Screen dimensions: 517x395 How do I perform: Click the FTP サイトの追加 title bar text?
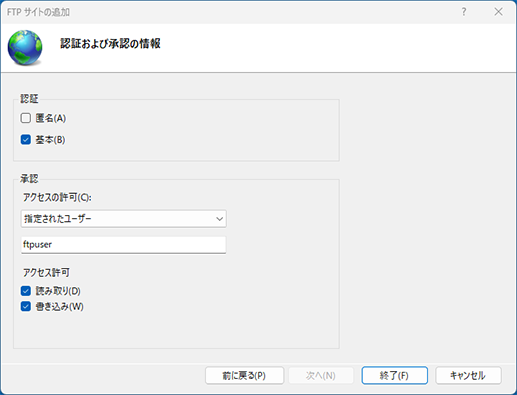[38, 12]
